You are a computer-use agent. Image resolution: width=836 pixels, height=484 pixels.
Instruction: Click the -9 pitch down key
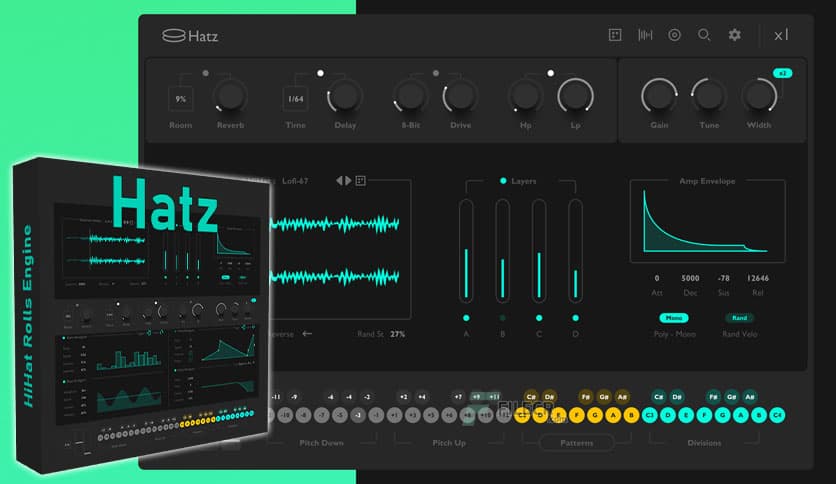pos(294,397)
